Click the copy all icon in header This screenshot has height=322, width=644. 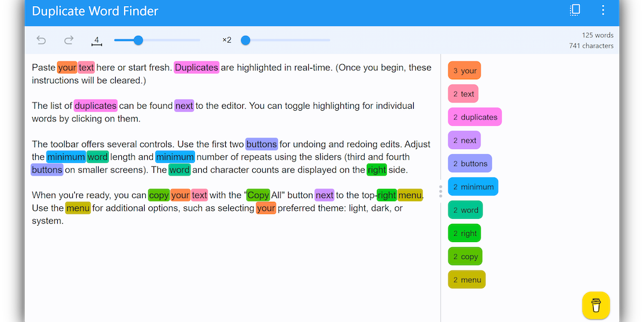575,10
